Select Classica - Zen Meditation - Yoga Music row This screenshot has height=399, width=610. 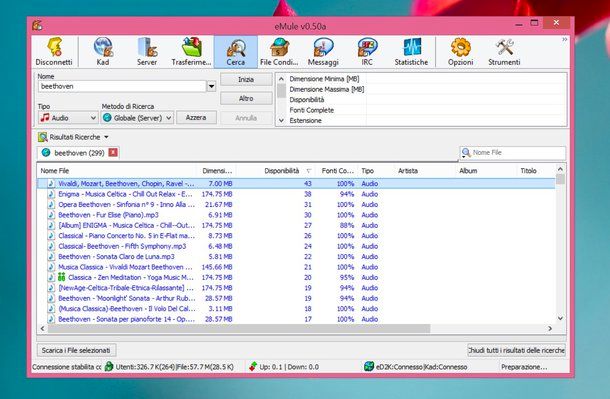click(296, 277)
